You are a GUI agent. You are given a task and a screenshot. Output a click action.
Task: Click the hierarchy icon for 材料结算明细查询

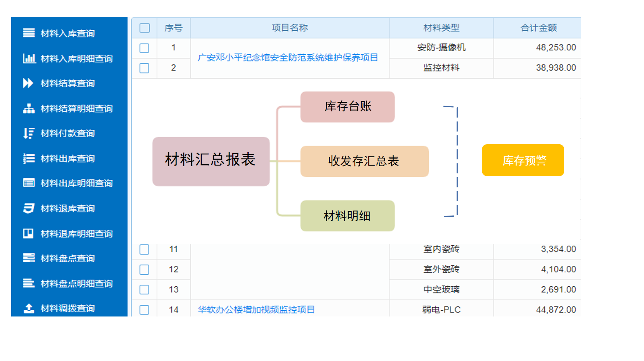(x=29, y=108)
